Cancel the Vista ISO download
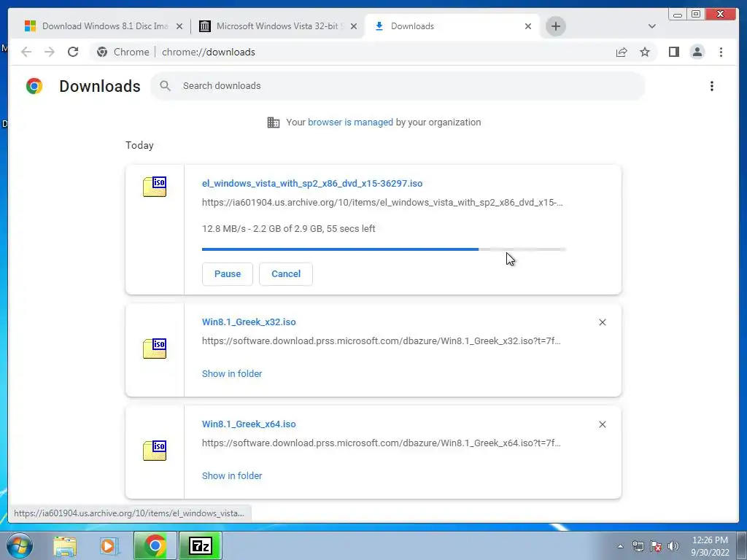Screen dimensions: 747x560 [286, 274]
